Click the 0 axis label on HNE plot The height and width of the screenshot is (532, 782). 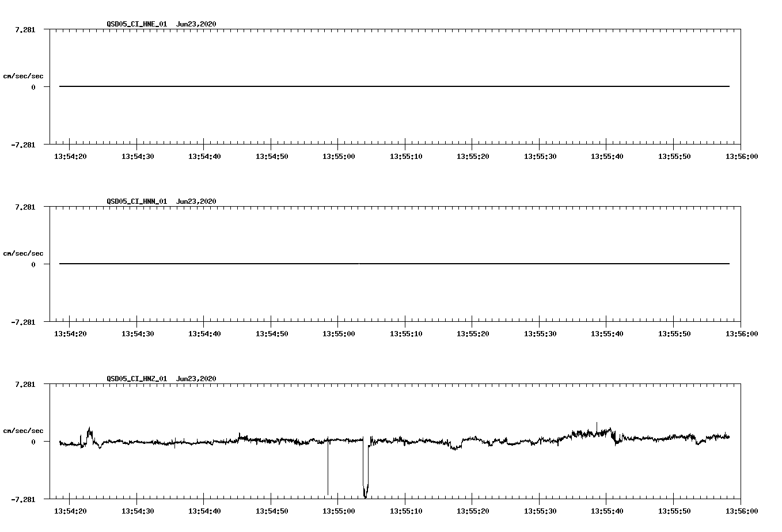pos(33,87)
